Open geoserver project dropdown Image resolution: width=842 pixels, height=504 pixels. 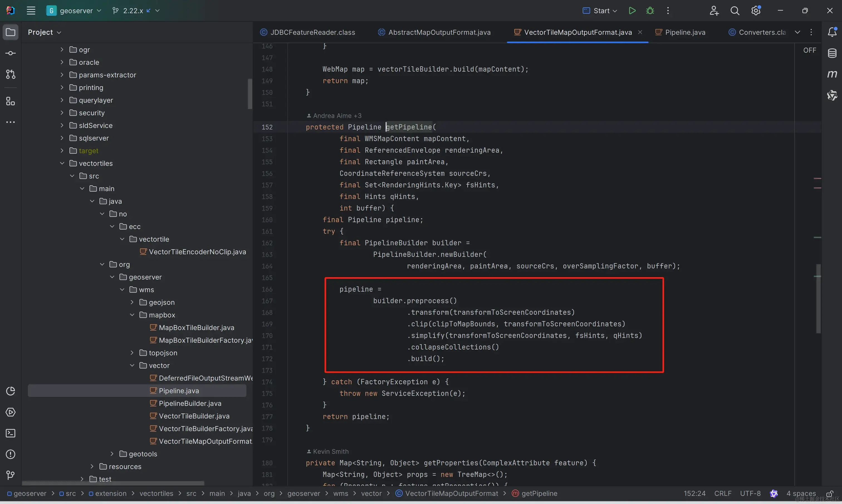74,11
